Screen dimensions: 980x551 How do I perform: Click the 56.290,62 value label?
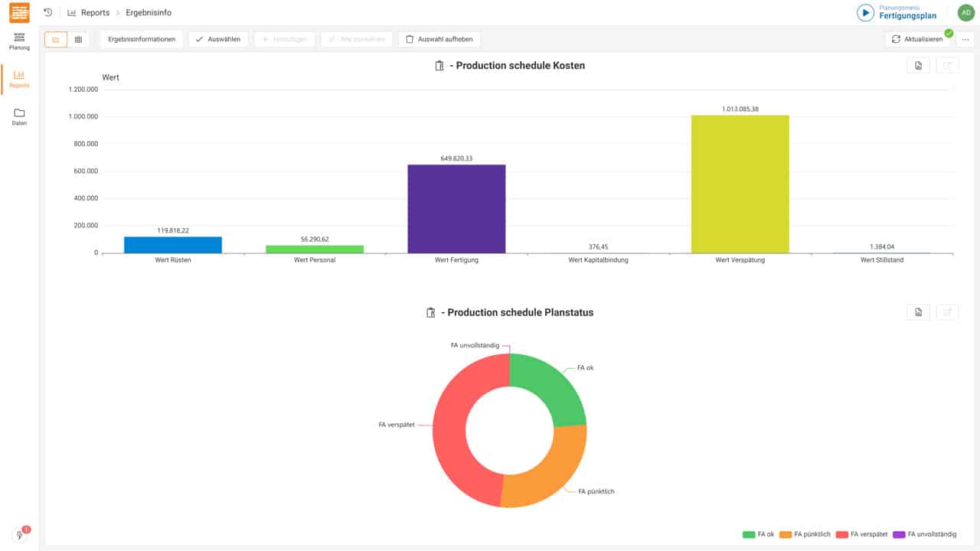[315, 240]
